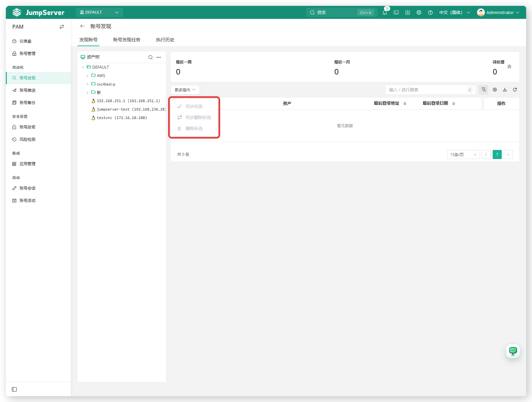This screenshot has height=402, width=532.
Task: Open table column settings gear
Action: [x=495, y=90]
